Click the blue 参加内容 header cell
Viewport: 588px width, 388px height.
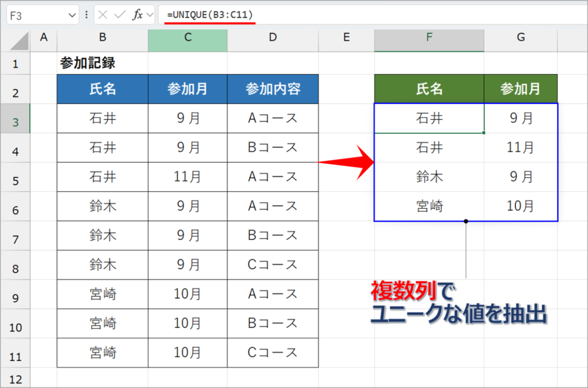tap(272, 89)
